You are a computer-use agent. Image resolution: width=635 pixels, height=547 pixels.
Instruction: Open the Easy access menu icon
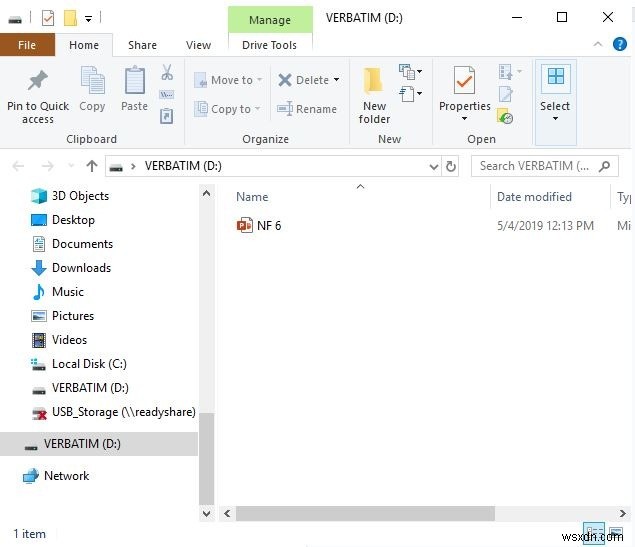(410, 94)
